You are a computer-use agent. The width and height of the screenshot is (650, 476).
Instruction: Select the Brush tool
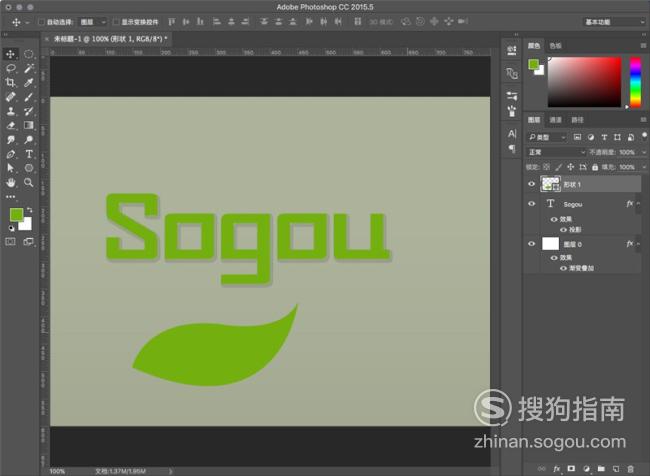tap(29, 97)
